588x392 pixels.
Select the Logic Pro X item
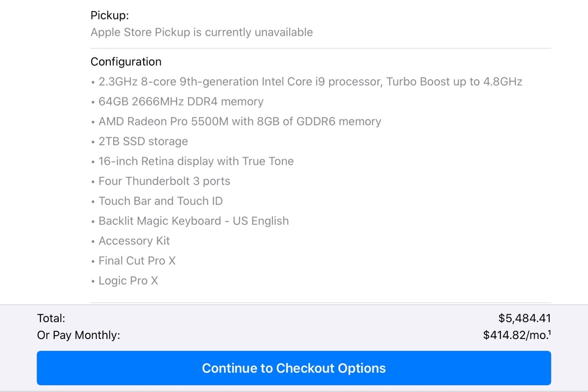tap(128, 281)
